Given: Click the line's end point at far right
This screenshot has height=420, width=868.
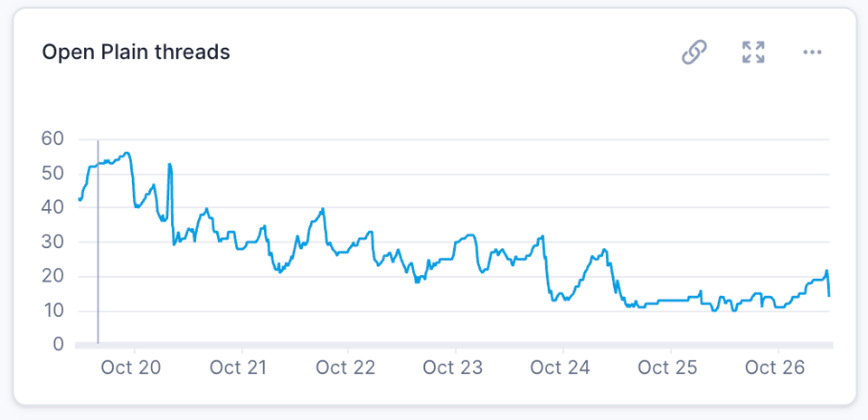Looking at the screenshot, I should coord(829,295).
